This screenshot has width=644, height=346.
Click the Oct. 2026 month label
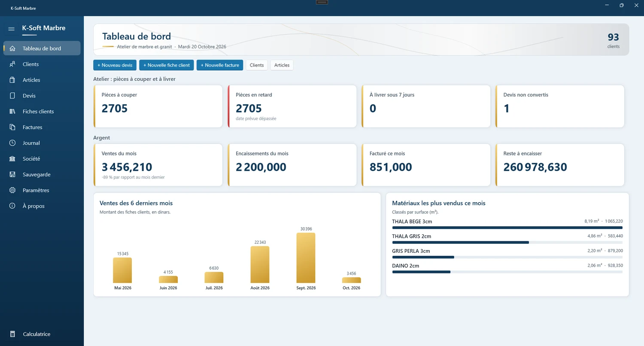pos(351,288)
